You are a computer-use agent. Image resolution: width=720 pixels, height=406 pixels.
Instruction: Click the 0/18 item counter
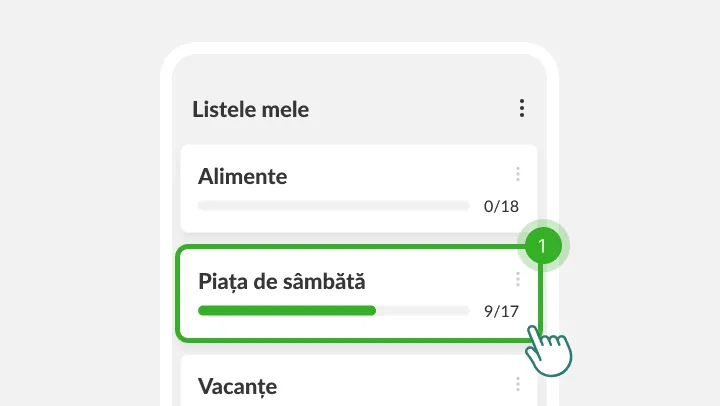pyautogui.click(x=501, y=206)
